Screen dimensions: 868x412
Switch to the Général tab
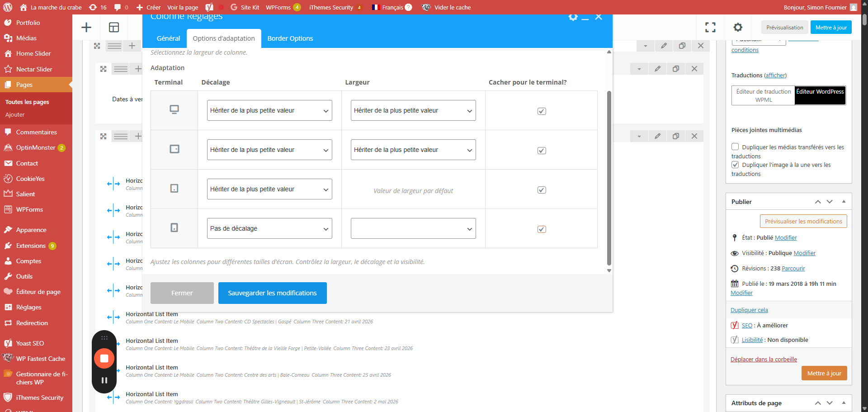[168, 38]
